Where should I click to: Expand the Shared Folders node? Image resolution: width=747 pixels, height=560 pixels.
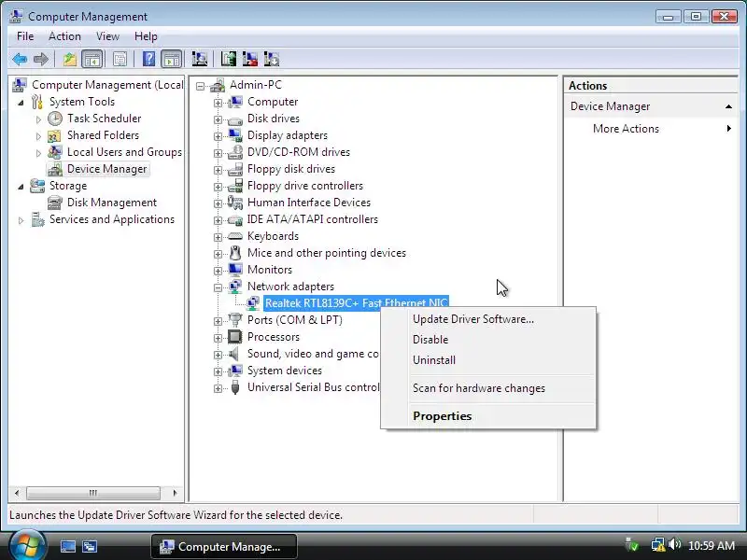pos(38,136)
